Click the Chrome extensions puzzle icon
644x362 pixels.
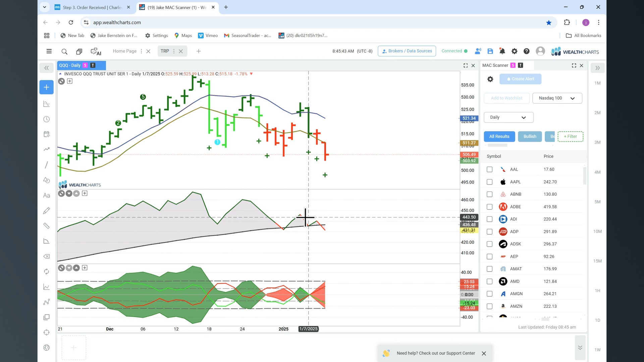(567, 22)
